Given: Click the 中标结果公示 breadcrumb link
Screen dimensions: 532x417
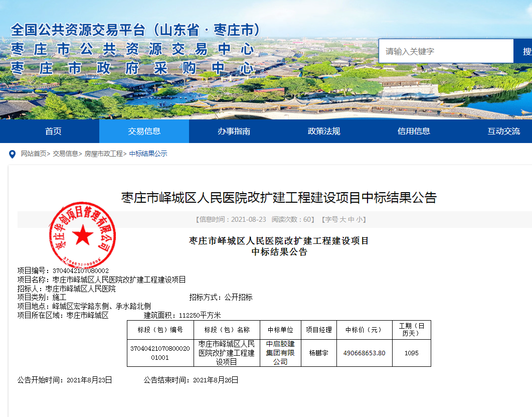Looking at the screenshot, I should (148, 154).
